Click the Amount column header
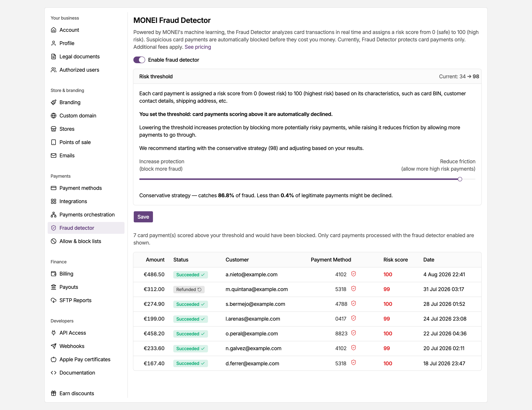The height and width of the screenshot is (410, 532). pyautogui.click(x=155, y=260)
